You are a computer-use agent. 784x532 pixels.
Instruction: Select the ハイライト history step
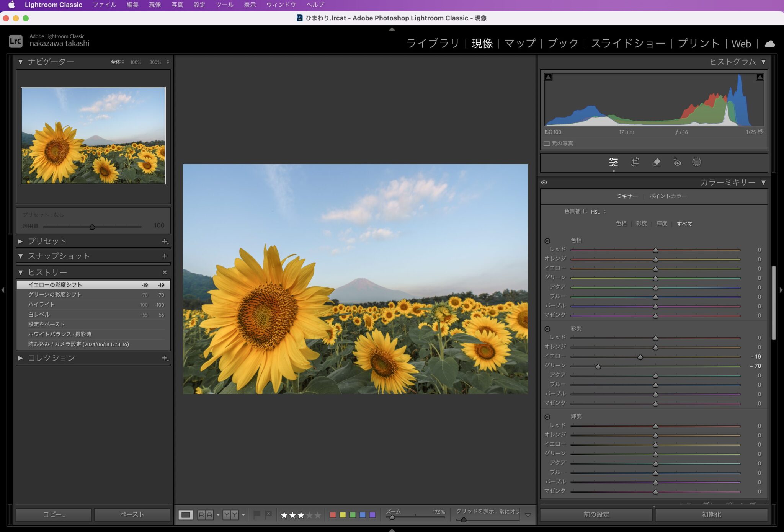[x=41, y=305]
